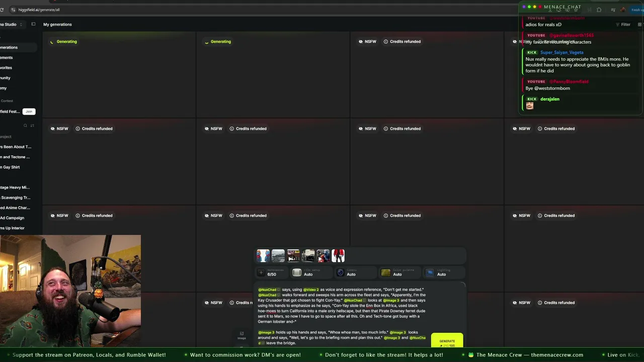The height and width of the screenshot is (362, 644).
Task: Open the Lighting Auto selector
Action: [444, 273]
